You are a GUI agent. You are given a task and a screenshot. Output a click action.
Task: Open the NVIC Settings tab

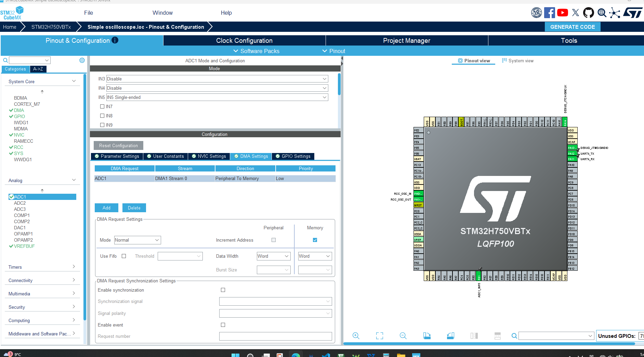click(x=209, y=156)
